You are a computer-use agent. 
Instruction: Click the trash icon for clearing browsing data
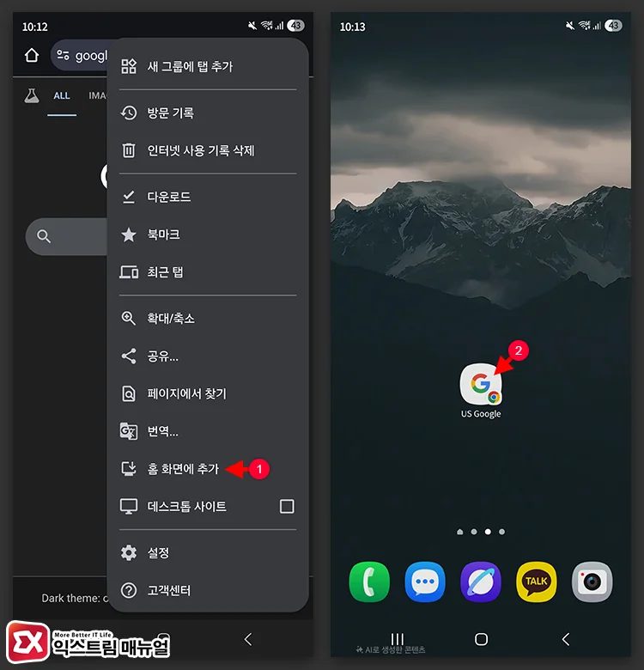coord(129,150)
